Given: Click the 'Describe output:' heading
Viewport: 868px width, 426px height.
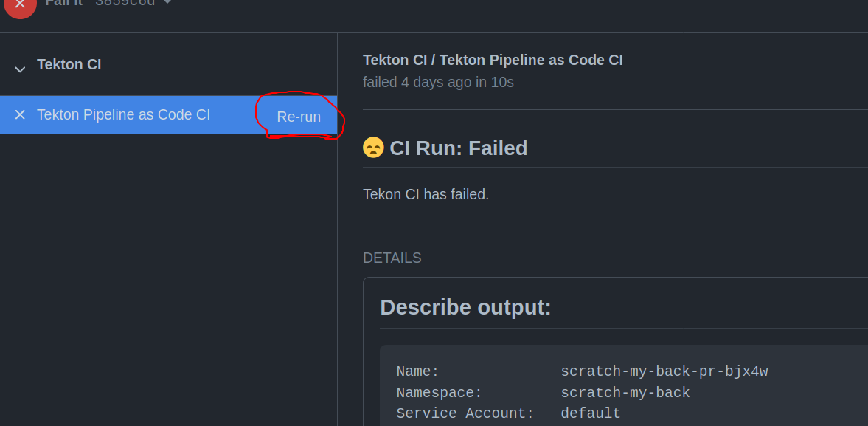Looking at the screenshot, I should [x=465, y=307].
